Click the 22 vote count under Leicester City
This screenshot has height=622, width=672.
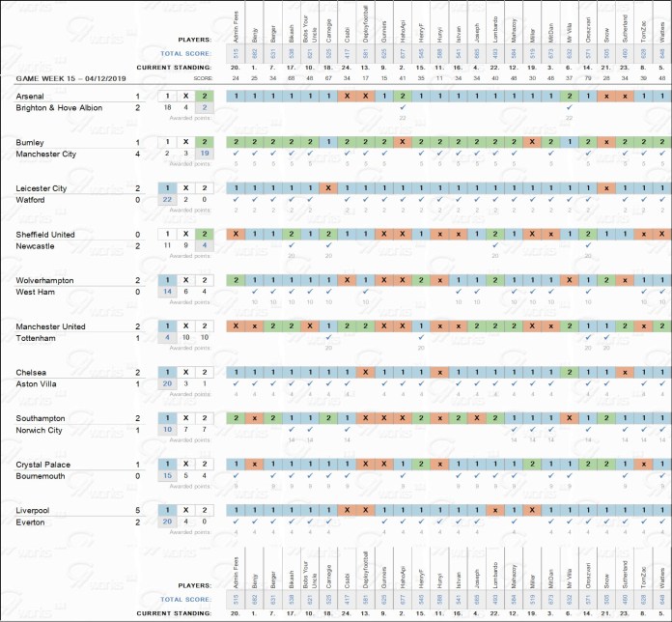click(167, 200)
